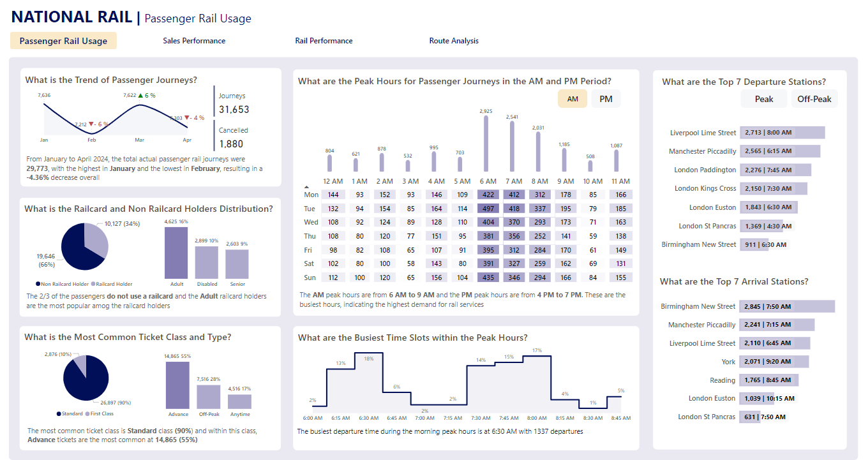Switch to the Rail Performance tab

[x=324, y=41]
